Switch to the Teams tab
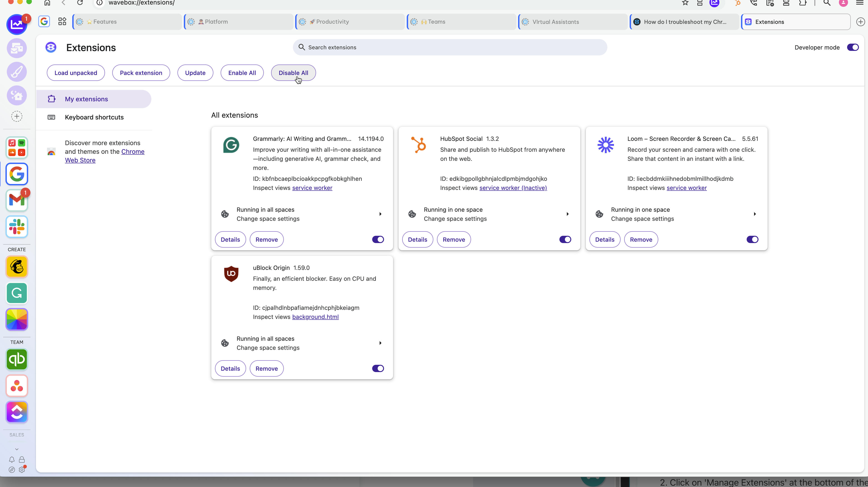Image resolution: width=868 pixels, height=487 pixels. (x=462, y=22)
